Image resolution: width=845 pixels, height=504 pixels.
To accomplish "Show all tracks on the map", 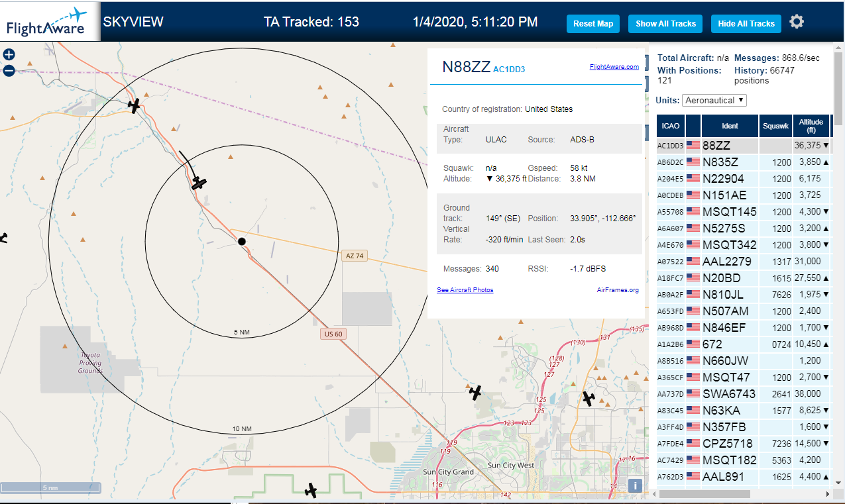I will coord(665,24).
